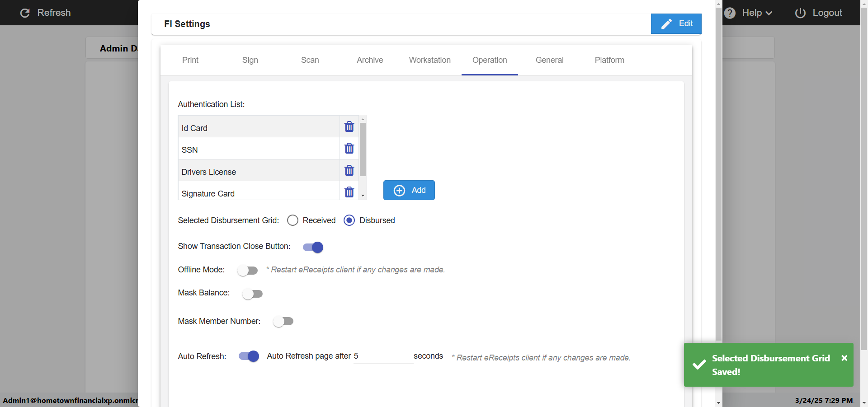Click the Admin1 email in status bar

pos(70,400)
